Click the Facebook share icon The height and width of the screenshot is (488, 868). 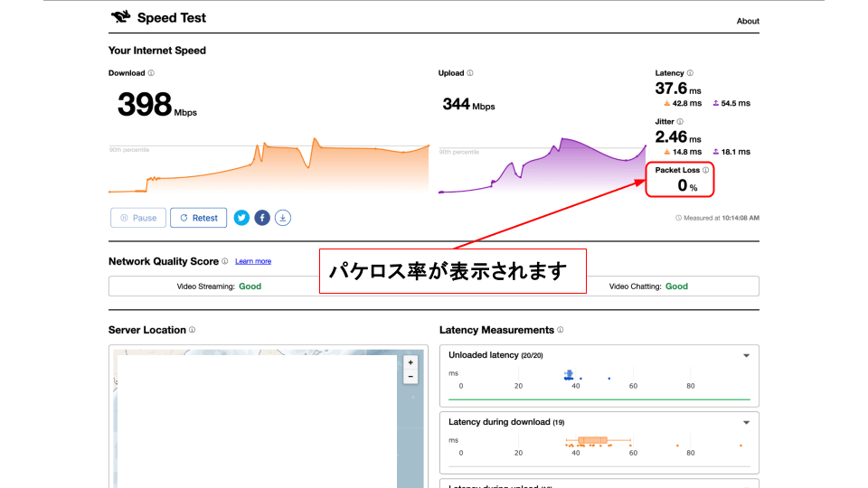click(x=262, y=218)
